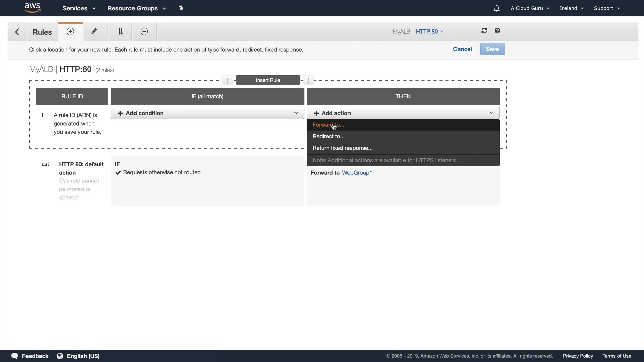Click the back arrow icon next to Rules
The image size is (644, 362).
(x=17, y=32)
